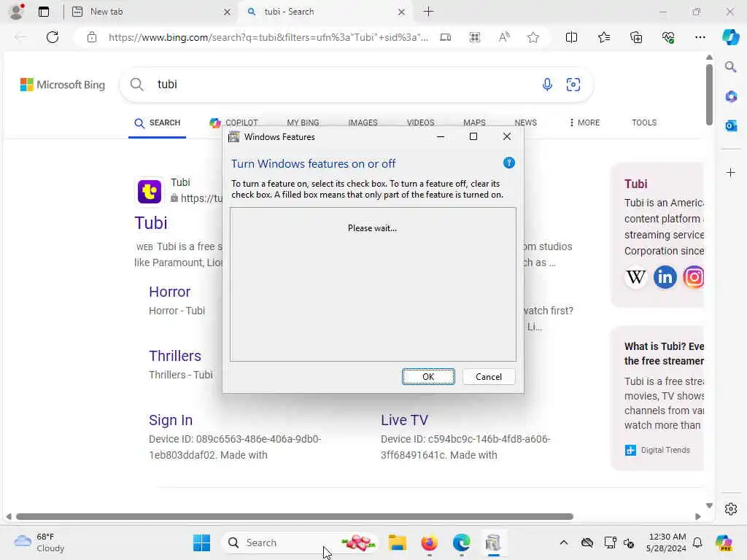Click the browser address bar URL
747x560 pixels.
pos(268,37)
